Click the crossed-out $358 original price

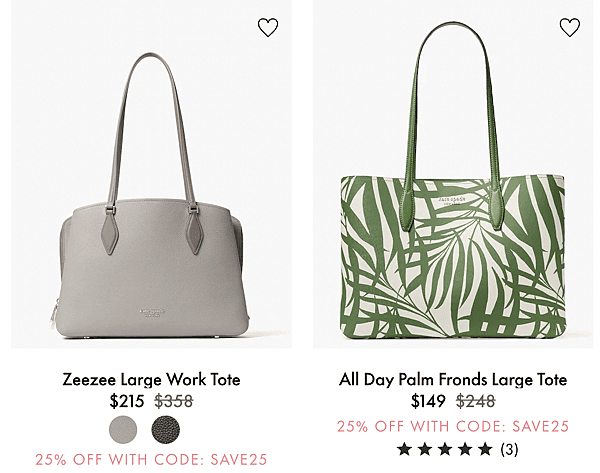click(174, 401)
